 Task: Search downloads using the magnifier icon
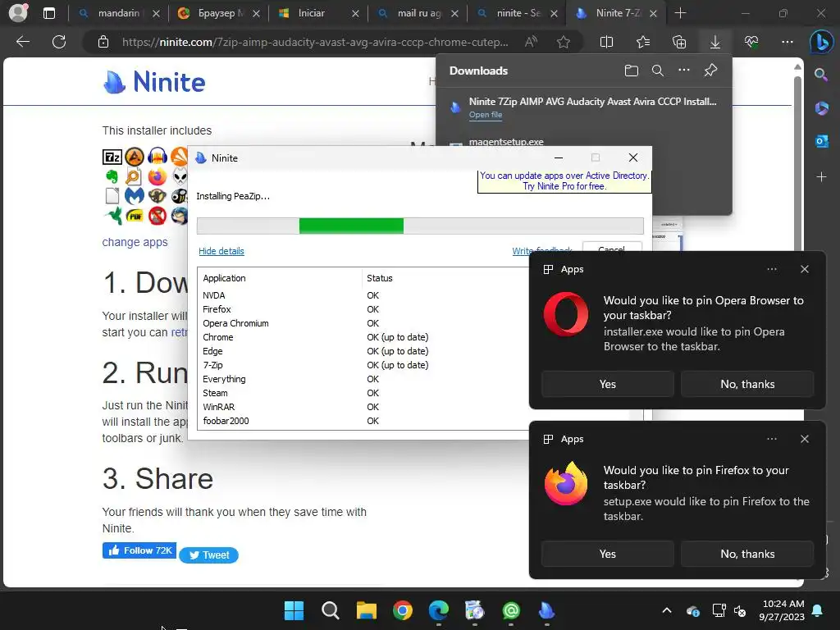(x=658, y=71)
